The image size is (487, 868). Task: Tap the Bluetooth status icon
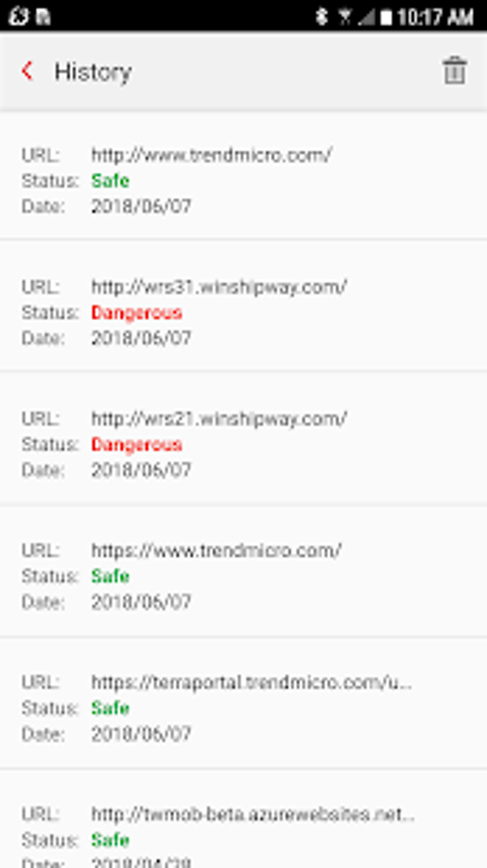(322, 17)
